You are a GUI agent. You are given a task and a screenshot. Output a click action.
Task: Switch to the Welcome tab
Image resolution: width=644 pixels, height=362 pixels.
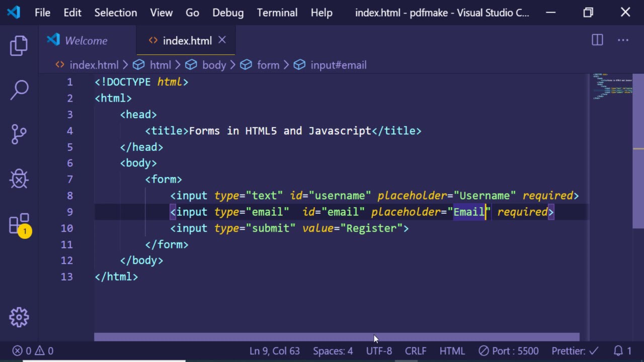tap(86, 41)
